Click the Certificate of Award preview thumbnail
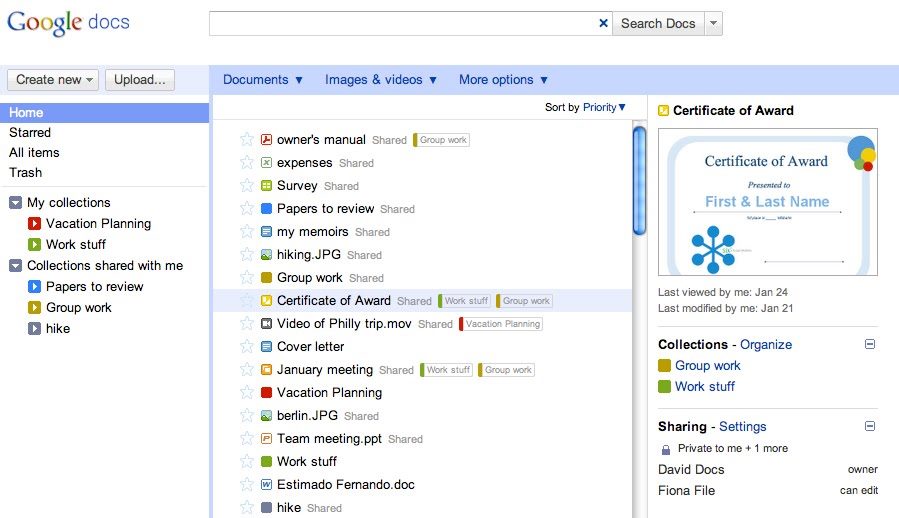 768,202
